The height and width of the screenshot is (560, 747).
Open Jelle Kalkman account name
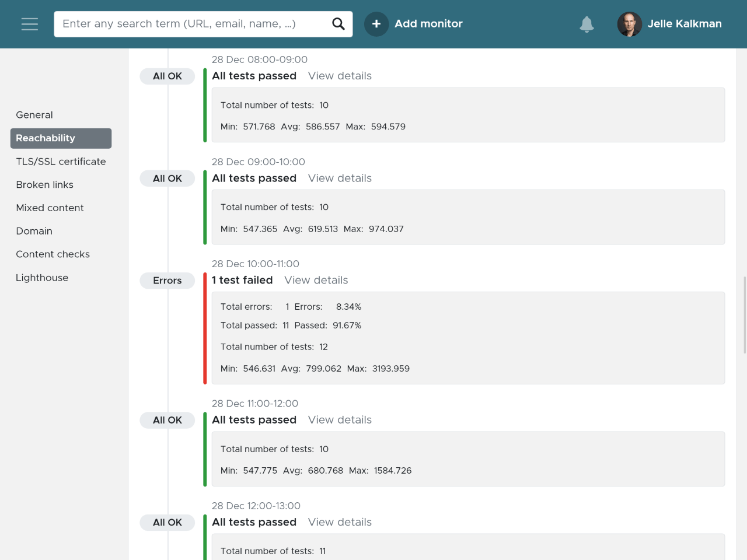[x=685, y=24]
